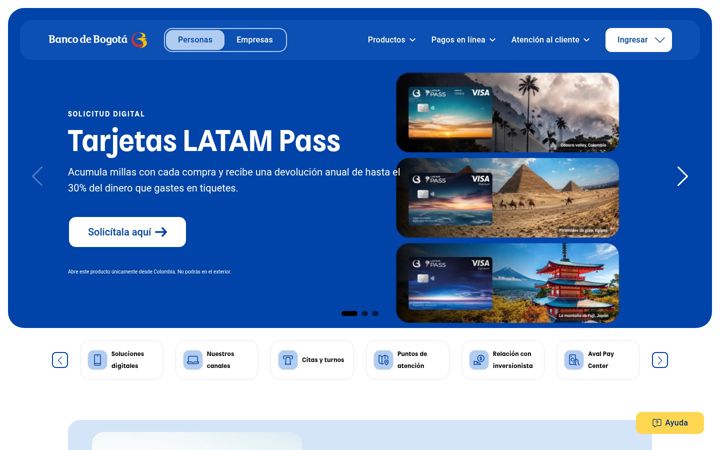Switch to the Empresas segment
Viewport: 720px width, 450px height.
point(254,40)
